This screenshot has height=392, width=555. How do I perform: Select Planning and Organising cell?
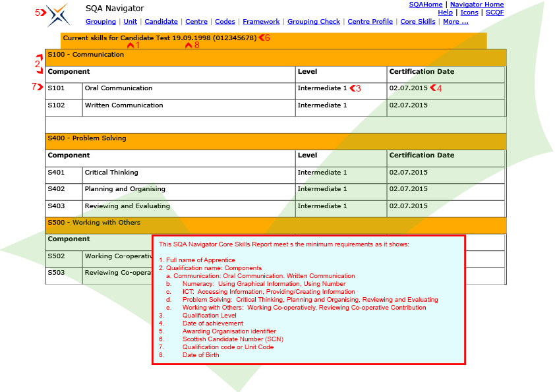point(189,192)
